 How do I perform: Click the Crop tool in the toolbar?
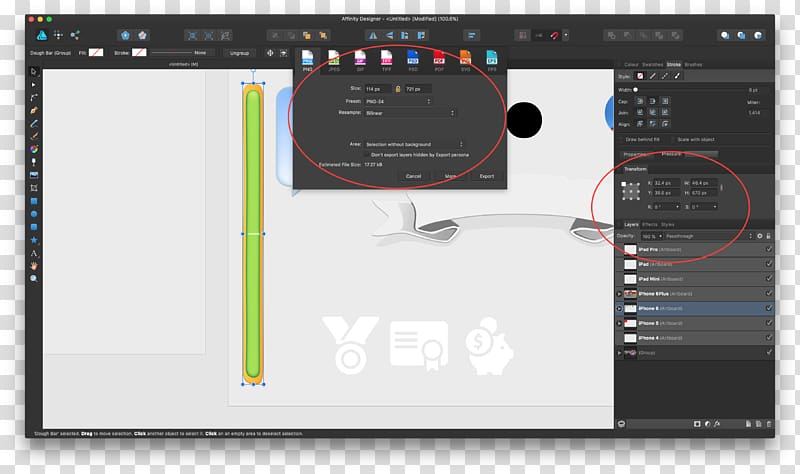pyautogui.click(x=34, y=187)
